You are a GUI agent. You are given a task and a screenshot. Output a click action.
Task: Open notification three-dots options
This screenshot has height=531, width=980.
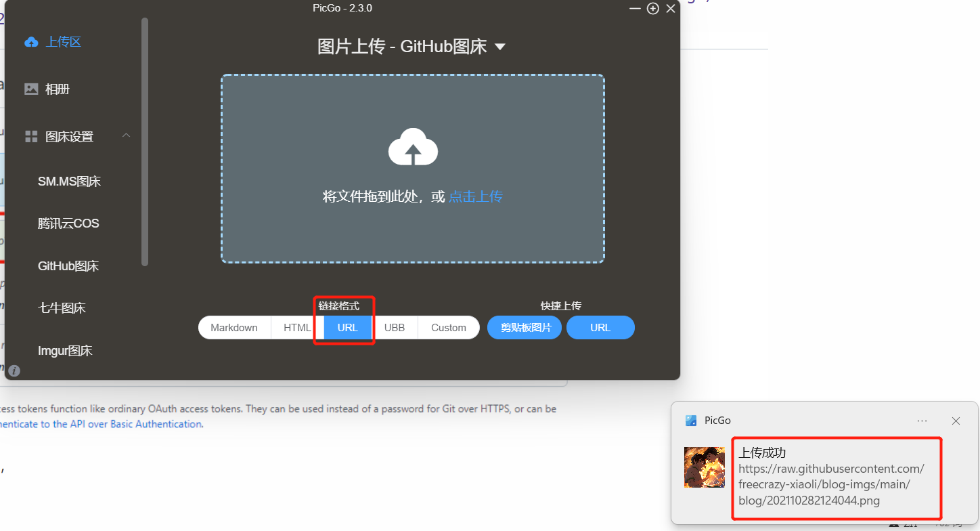(922, 421)
